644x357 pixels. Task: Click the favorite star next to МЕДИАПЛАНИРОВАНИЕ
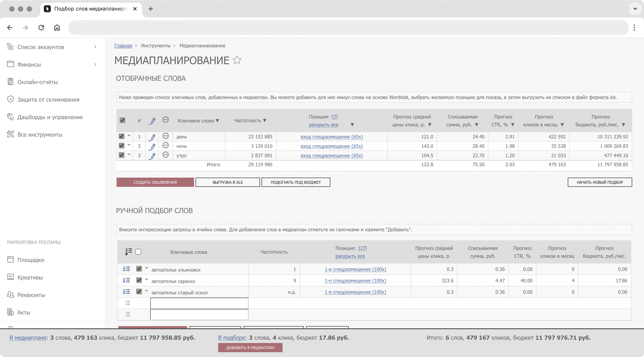[237, 60]
